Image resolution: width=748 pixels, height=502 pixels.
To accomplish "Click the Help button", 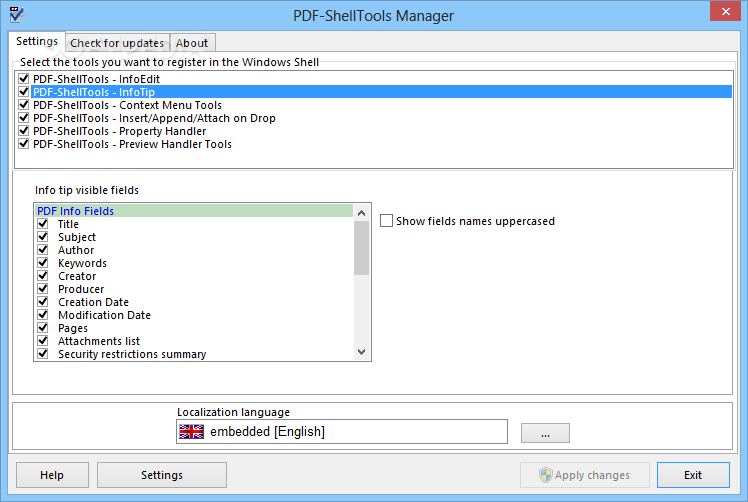I will point(52,475).
